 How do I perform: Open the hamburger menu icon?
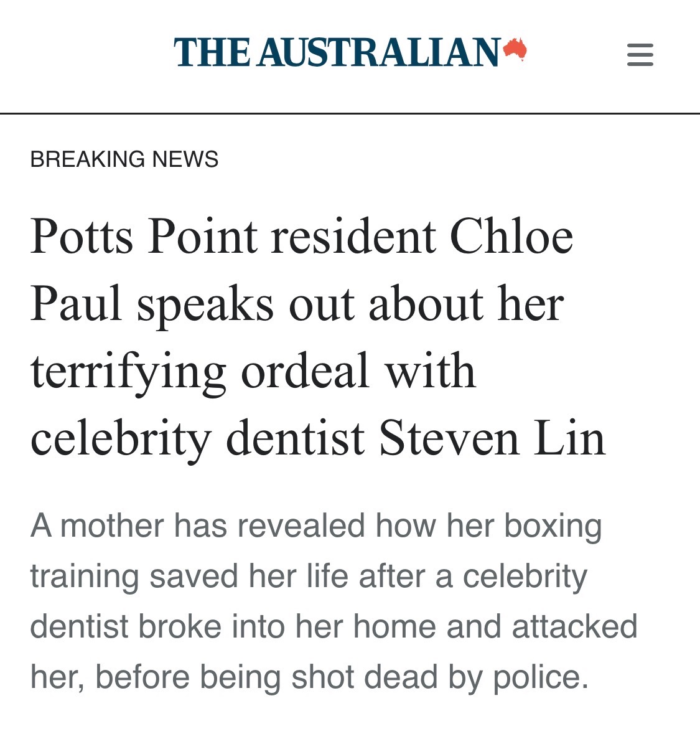pyautogui.click(x=640, y=55)
